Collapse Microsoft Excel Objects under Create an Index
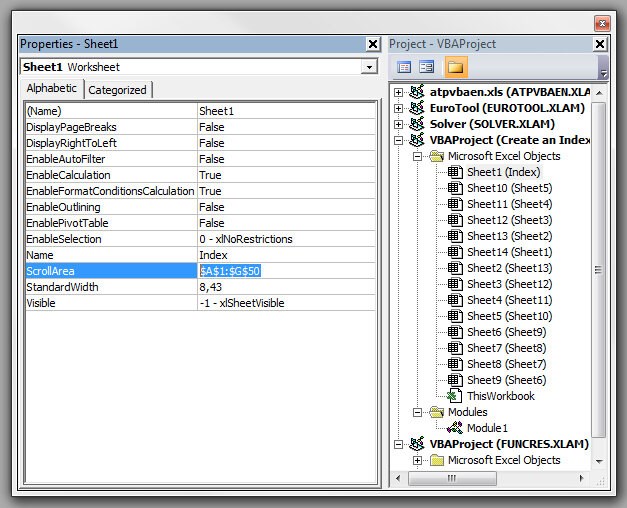Screen dimensions: 627x508 [x=417, y=156]
